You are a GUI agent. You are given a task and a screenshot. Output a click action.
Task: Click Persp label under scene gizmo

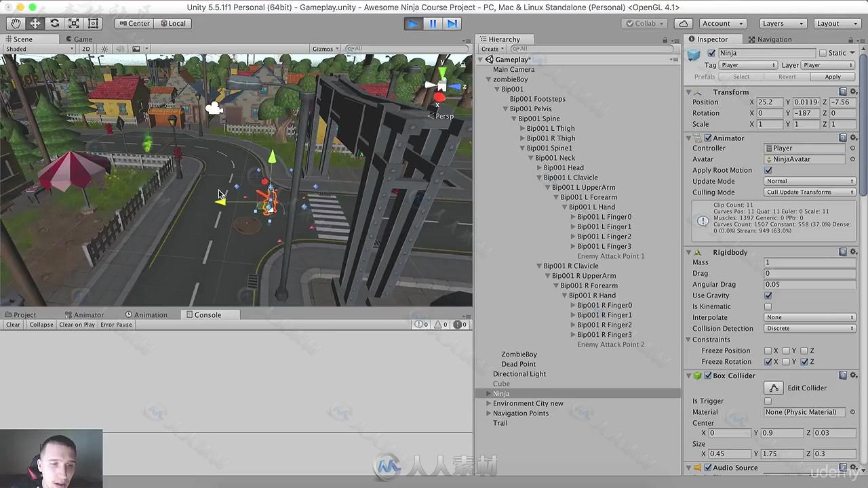(444, 116)
